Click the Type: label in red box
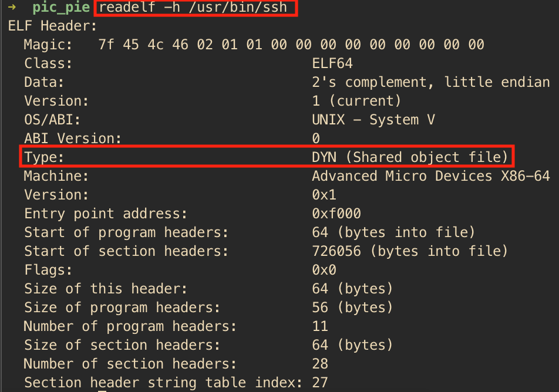This screenshot has height=392, width=559. [x=44, y=157]
